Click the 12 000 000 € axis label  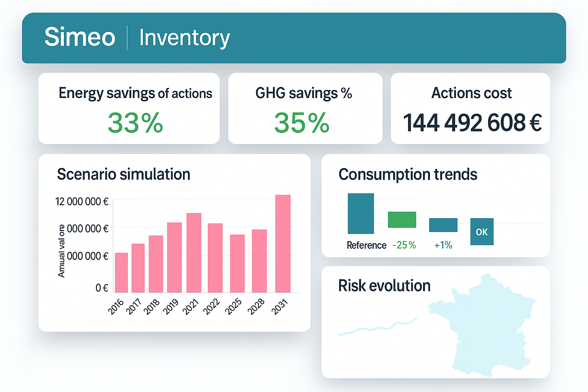(82, 202)
